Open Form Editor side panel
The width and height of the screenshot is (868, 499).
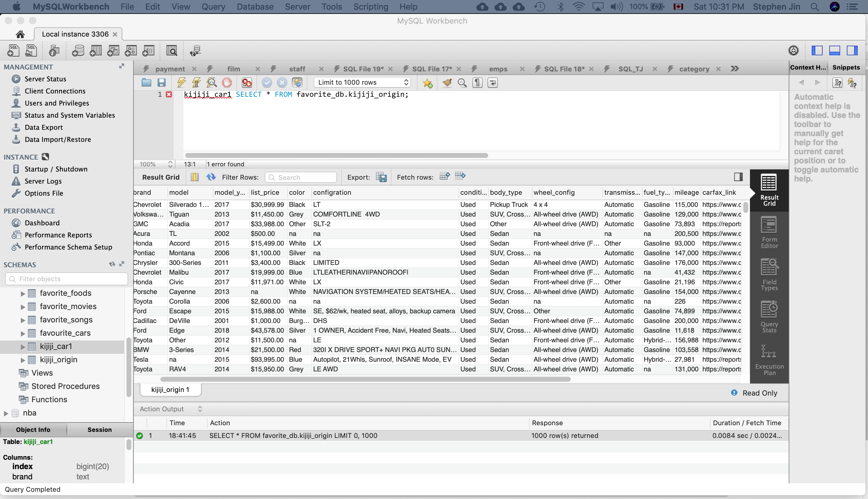click(x=769, y=233)
